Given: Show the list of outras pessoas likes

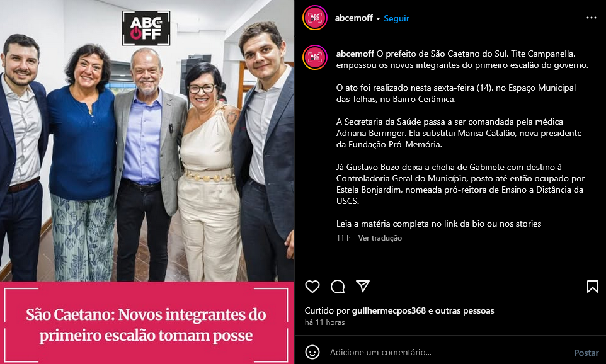Looking at the screenshot, I should click(x=464, y=310).
